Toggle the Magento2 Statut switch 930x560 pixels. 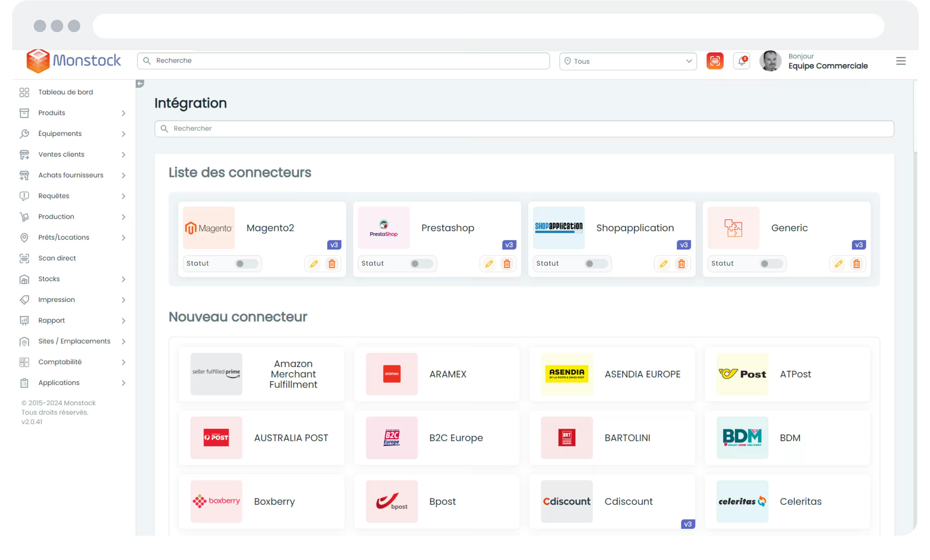pos(246,264)
